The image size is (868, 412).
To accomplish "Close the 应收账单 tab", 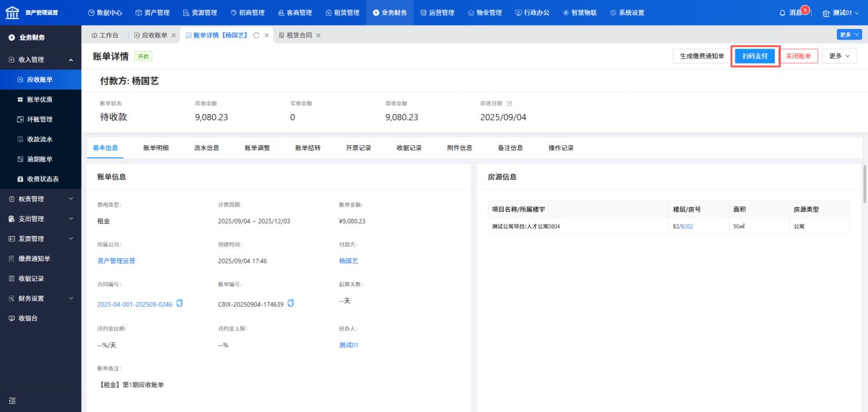I will (x=174, y=35).
